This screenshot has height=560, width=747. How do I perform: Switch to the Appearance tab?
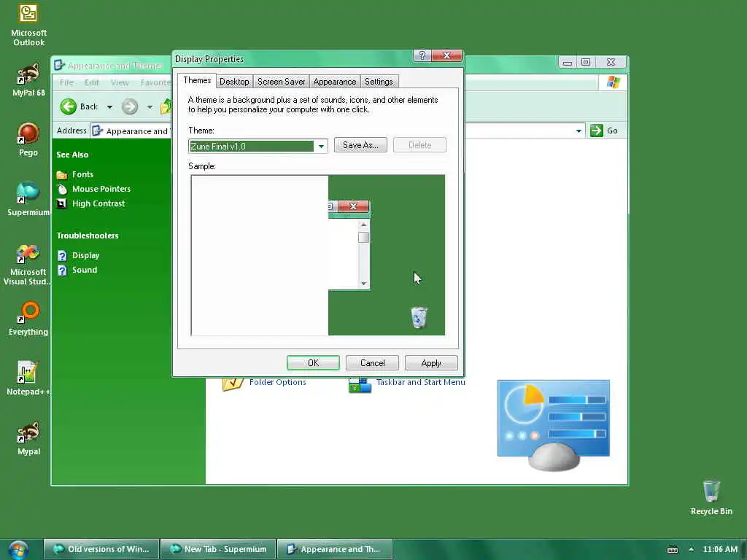pyautogui.click(x=334, y=82)
